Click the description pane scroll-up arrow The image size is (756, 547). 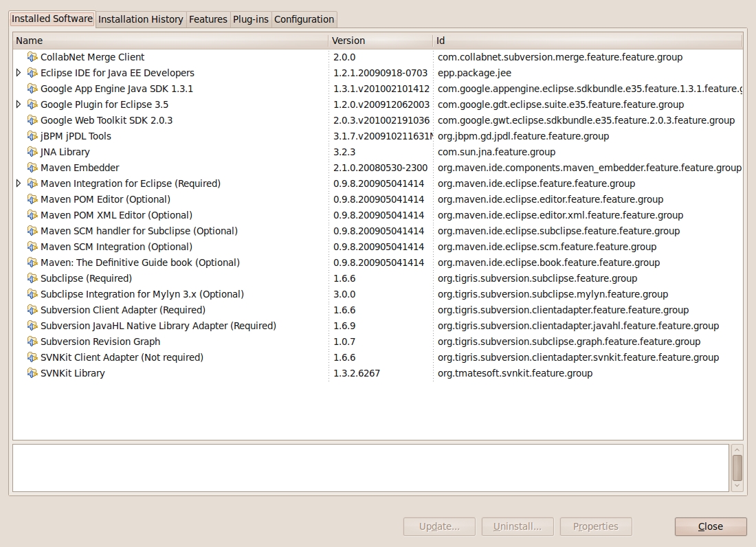click(737, 449)
